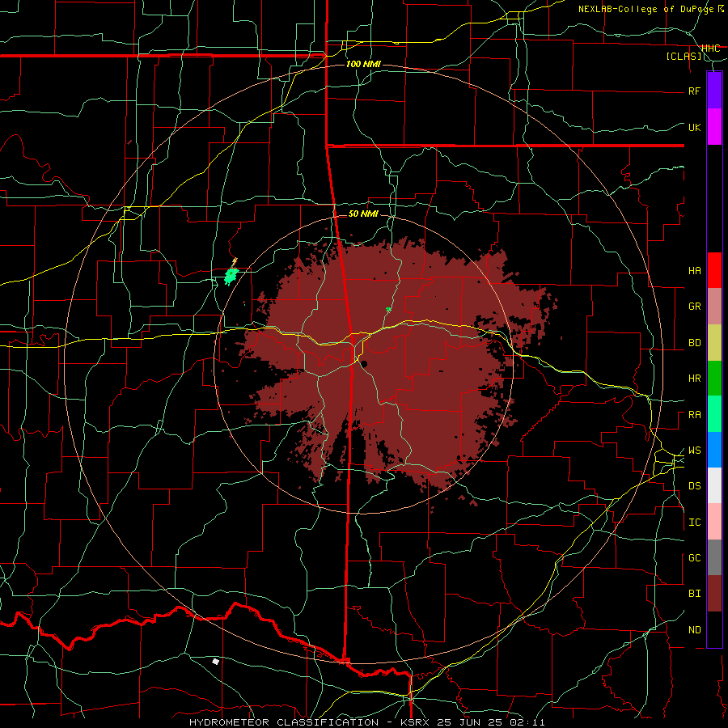Click the GR legend label
This screenshot has height=728, width=728.
694,307
